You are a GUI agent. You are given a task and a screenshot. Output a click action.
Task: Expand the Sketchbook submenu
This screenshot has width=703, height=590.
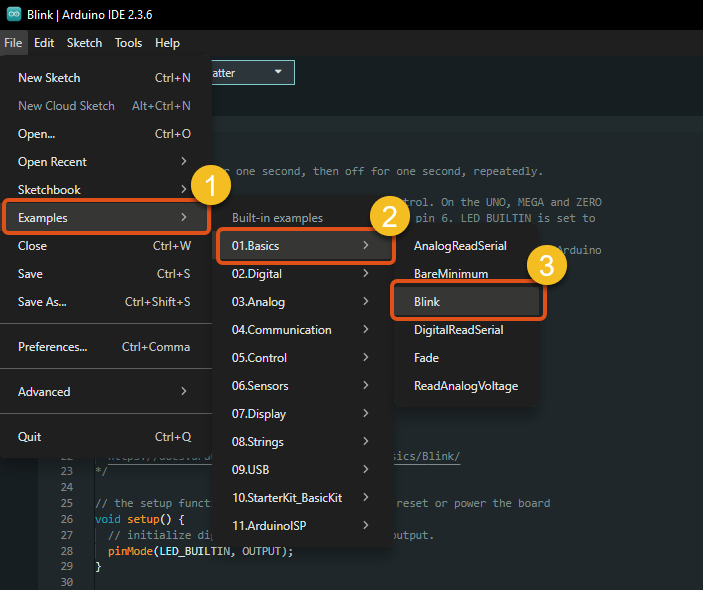(106, 190)
